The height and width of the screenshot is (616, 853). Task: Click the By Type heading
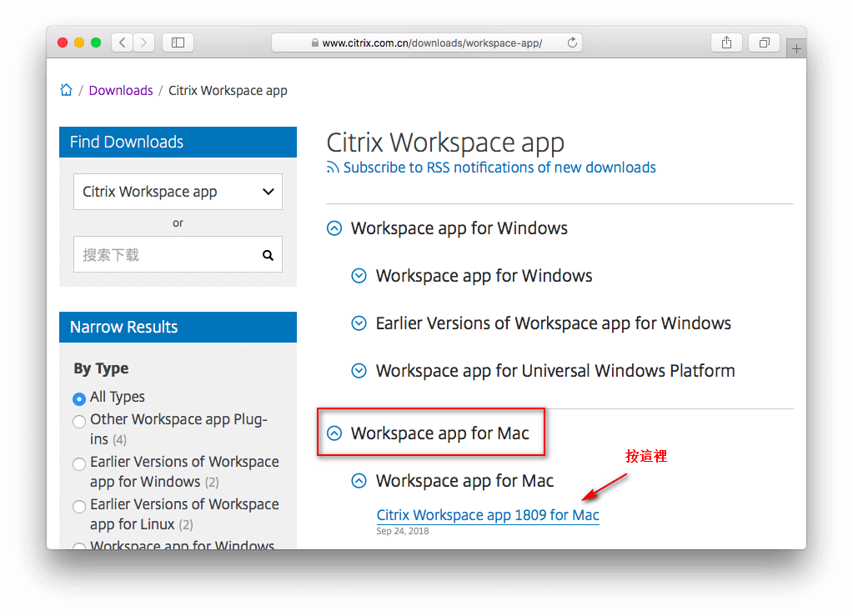coord(101,368)
